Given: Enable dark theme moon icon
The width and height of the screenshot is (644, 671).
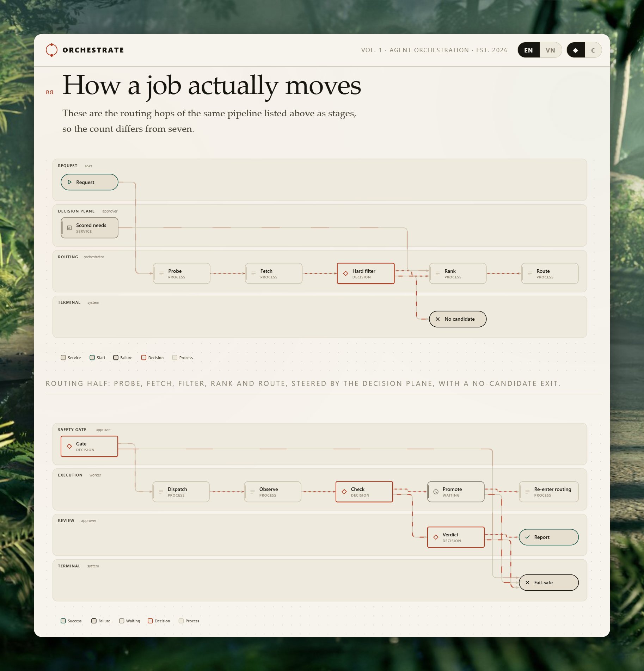Looking at the screenshot, I should tap(593, 50).
